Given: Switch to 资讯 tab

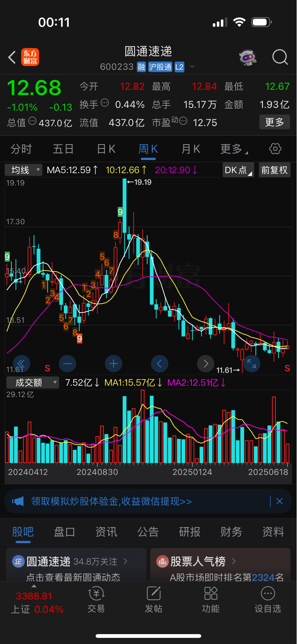Looking at the screenshot, I should click(106, 532).
